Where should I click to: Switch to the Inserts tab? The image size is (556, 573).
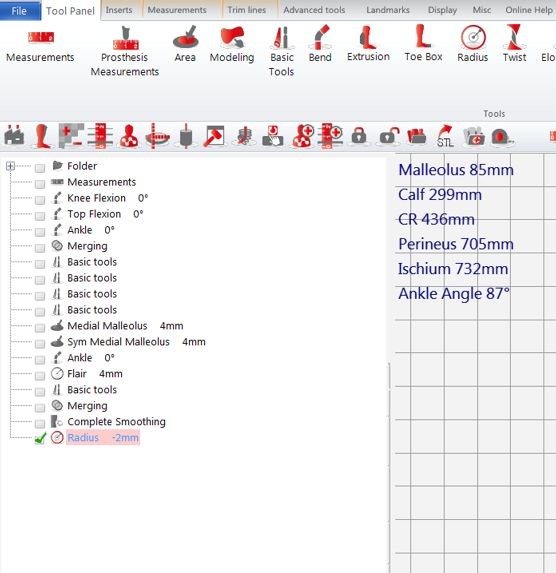tap(119, 10)
